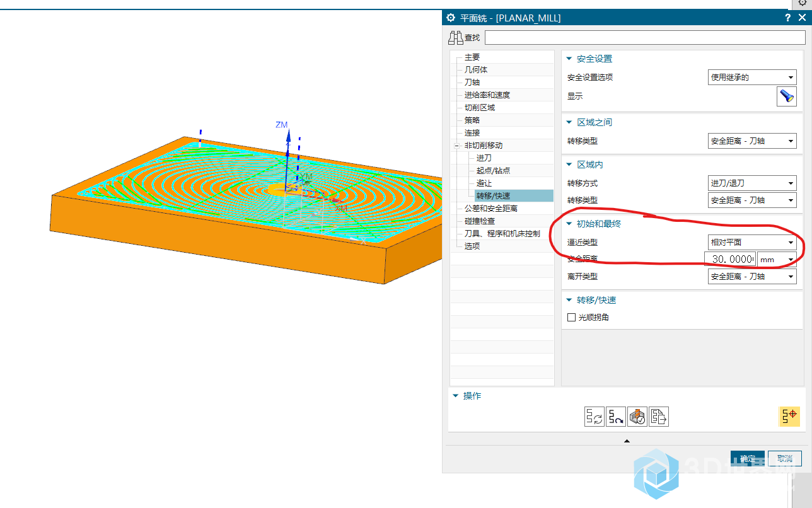This screenshot has width=812, height=508.
Task: Click the help question mark icon
Action: (787, 18)
